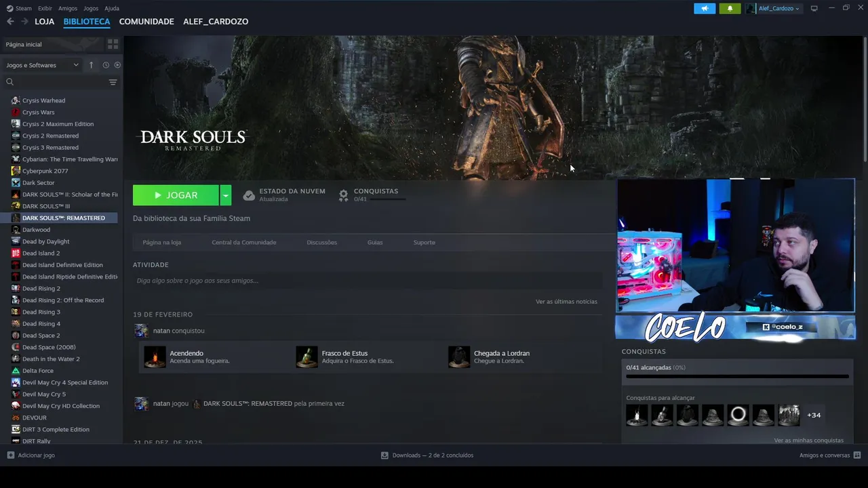Click the Big Picture mode monitor icon
Image resolution: width=868 pixels, height=488 pixels.
814,8
